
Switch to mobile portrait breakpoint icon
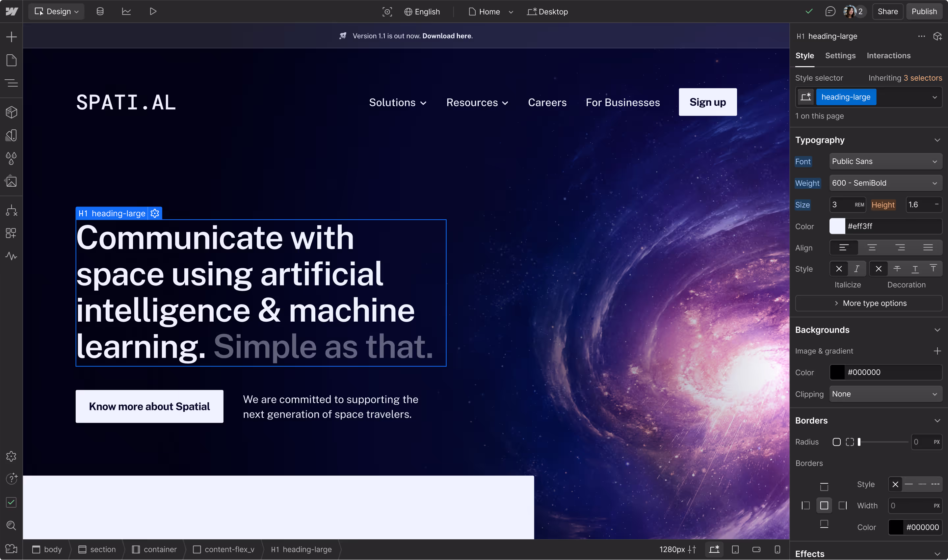777,549
